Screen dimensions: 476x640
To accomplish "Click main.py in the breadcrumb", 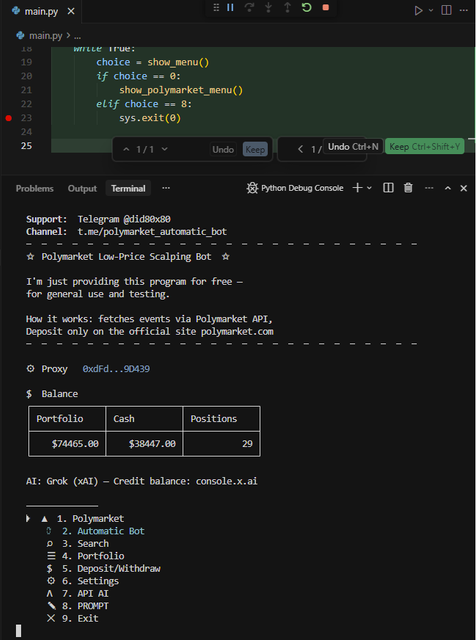I will [x=45, y=36].
